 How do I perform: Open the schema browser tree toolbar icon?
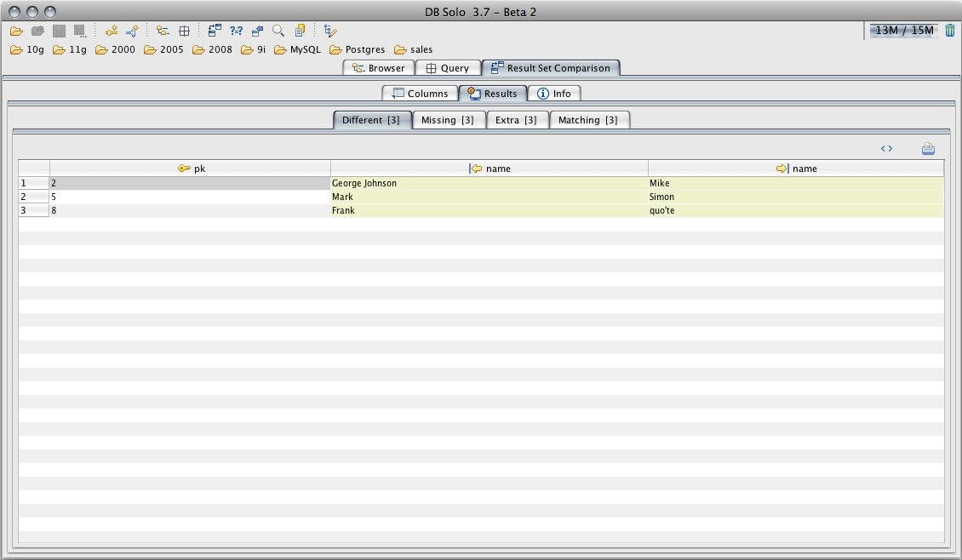163,31
